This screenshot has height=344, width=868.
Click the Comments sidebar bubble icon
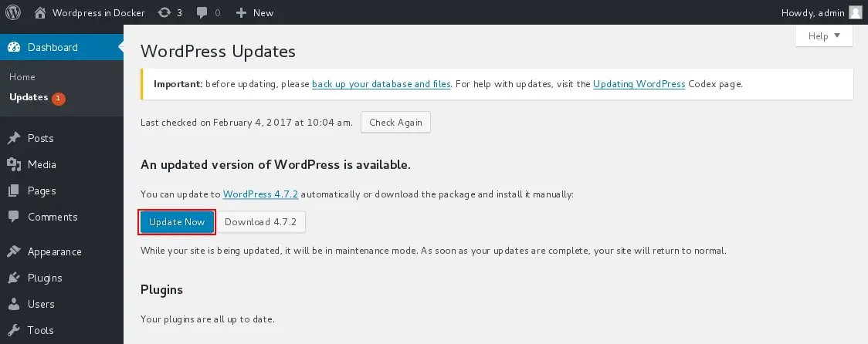[x=14, y=217]
